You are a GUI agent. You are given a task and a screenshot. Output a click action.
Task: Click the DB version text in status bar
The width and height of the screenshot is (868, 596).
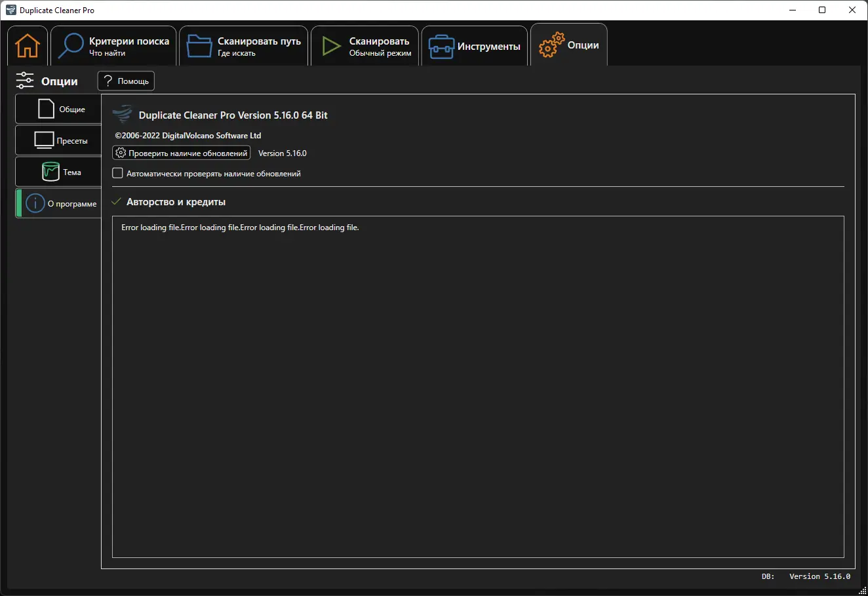pyautogui.click(x=806, y=576)
